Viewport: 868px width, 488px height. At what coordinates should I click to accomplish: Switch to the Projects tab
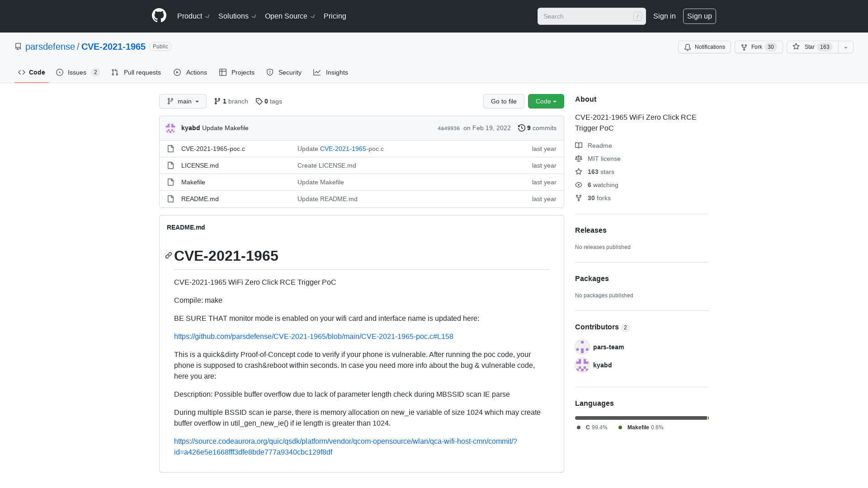pos(237,72)
